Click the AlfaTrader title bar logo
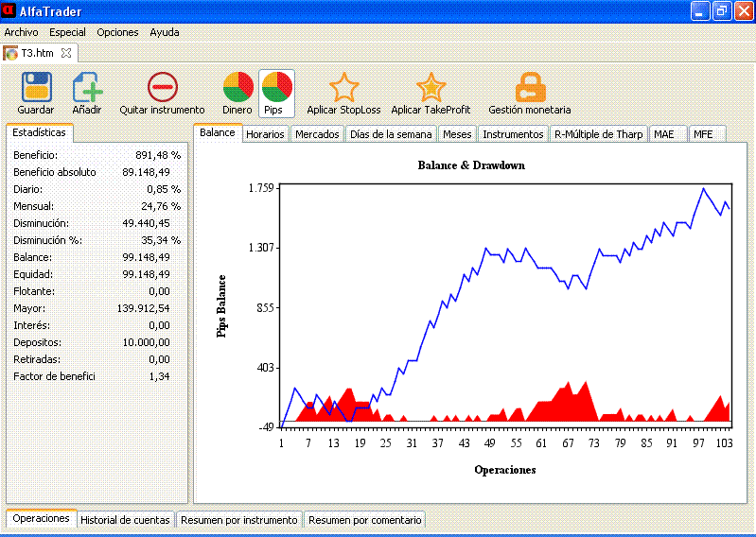 tap(9, 11)
